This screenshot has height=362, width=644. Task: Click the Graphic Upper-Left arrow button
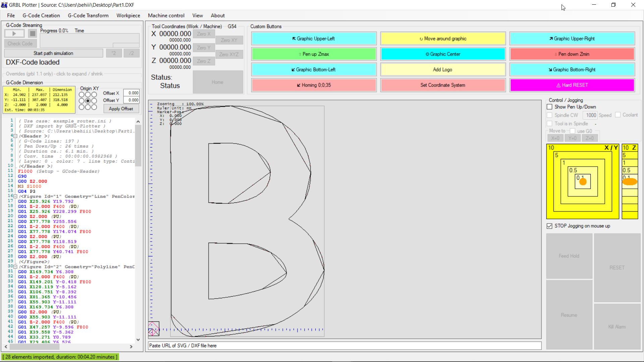[314, 39]
